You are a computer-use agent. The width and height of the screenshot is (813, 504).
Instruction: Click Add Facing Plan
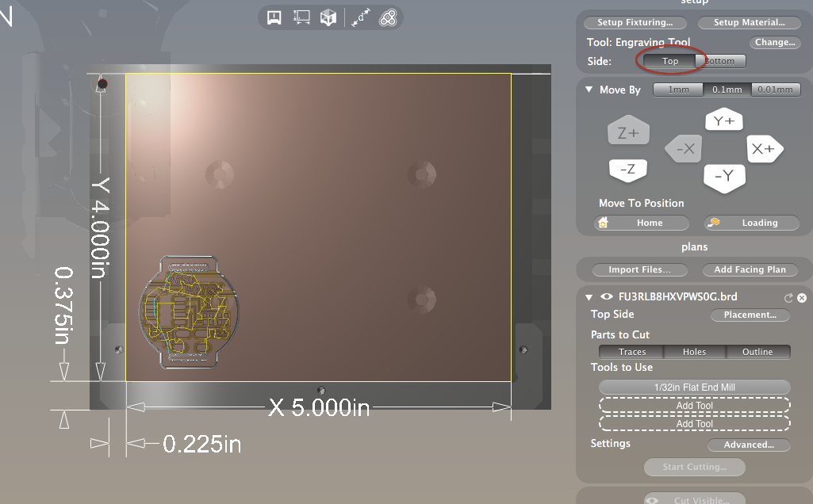click(x=749, y=269)
